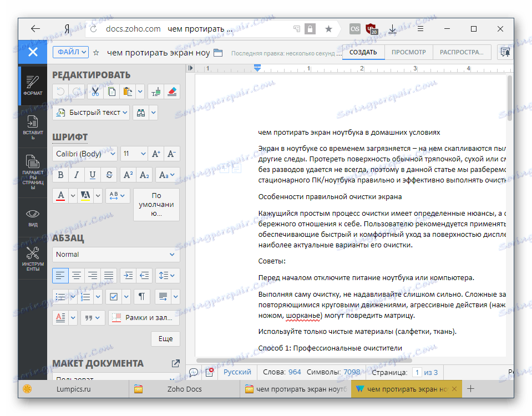532x416 pixels.
Task: Select the СОЗДАТЬ tab
Action: click(x=363, y=52)
